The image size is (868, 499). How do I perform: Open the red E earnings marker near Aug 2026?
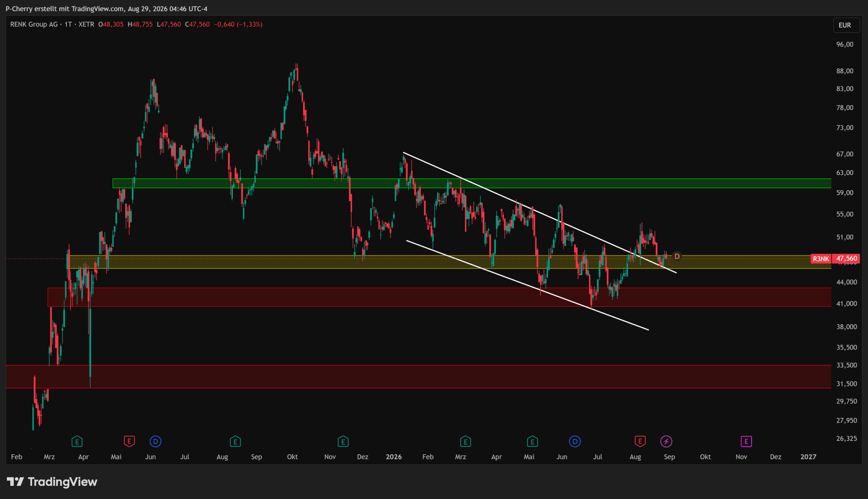640,441
